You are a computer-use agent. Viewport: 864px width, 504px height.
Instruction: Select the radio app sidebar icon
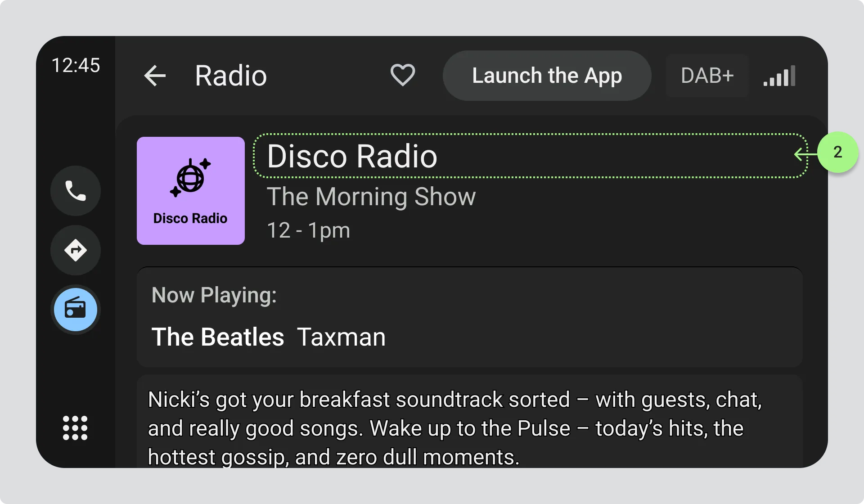click(x=76, y=310)
